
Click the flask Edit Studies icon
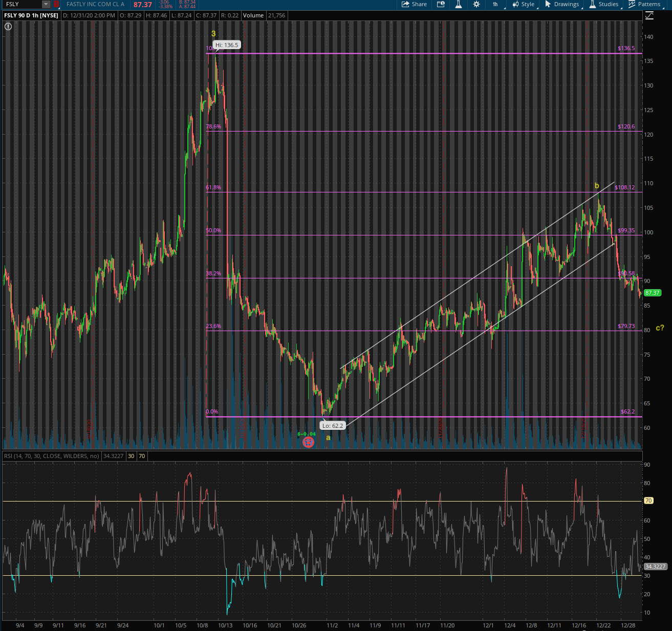pyautogui.click(x=459, y=4)
